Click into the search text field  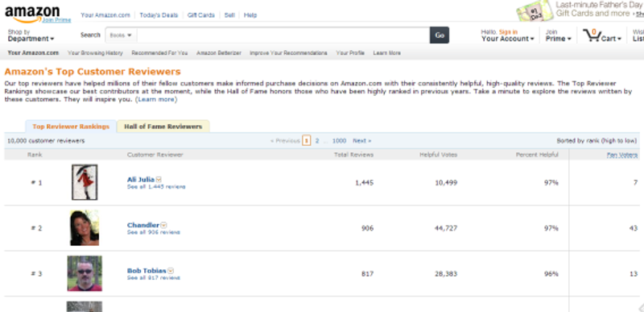283,35
